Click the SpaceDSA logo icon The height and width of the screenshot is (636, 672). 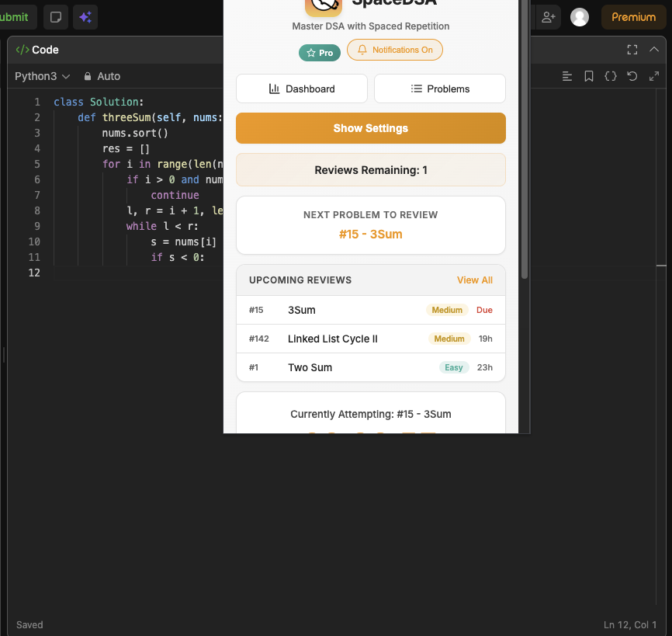(324, 5)
